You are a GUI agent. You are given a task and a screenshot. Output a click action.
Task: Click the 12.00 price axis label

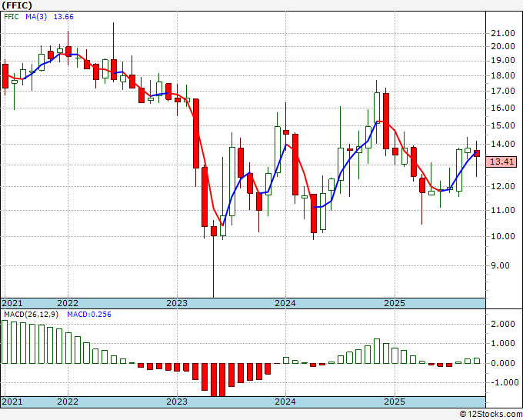(x=503, y=186)
